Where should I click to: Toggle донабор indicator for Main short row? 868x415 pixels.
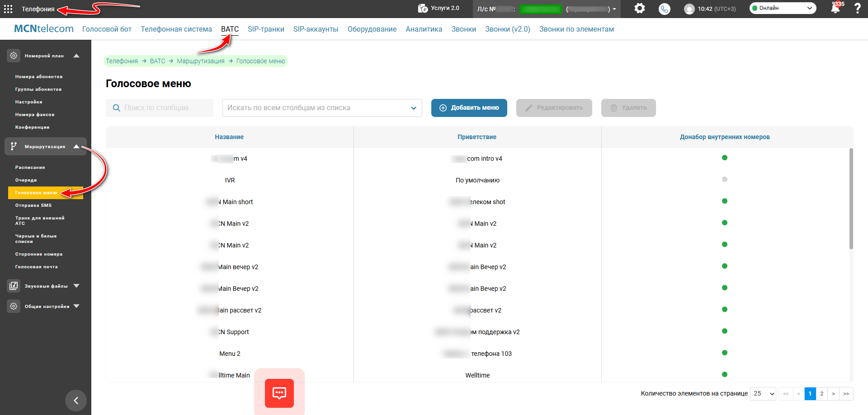pos(725,201)
